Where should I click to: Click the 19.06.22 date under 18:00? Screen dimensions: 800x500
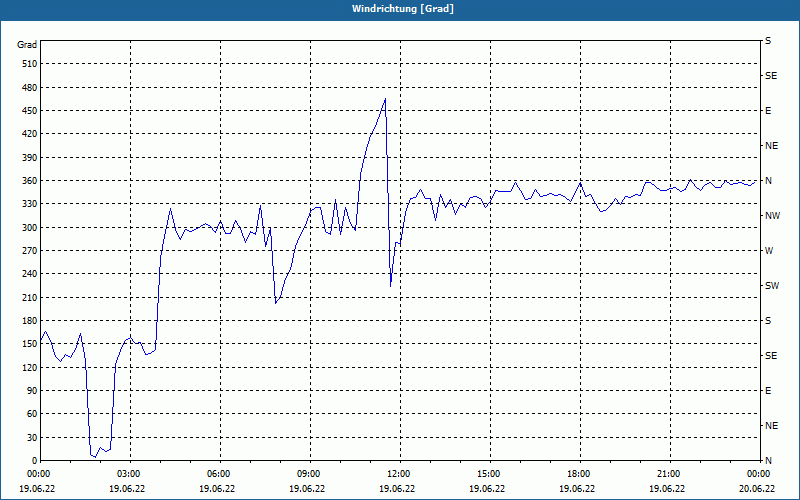(x=577, y=488)
